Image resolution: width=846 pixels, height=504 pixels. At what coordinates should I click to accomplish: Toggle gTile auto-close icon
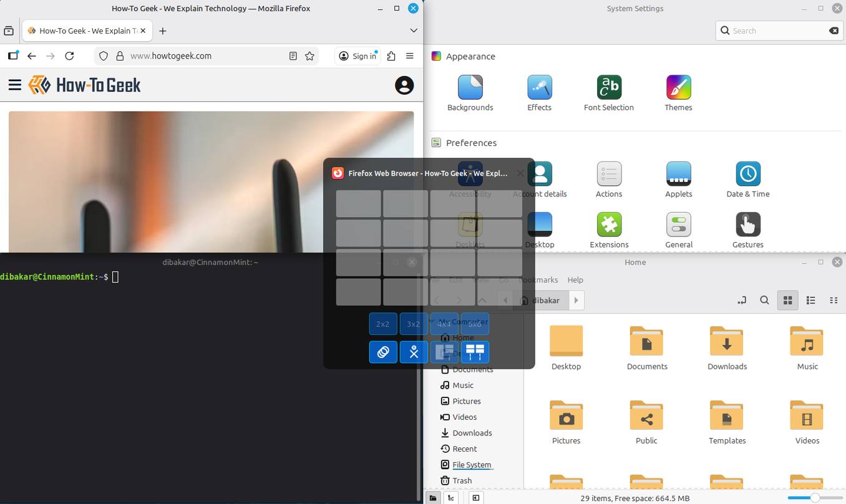tap(414, 352)
